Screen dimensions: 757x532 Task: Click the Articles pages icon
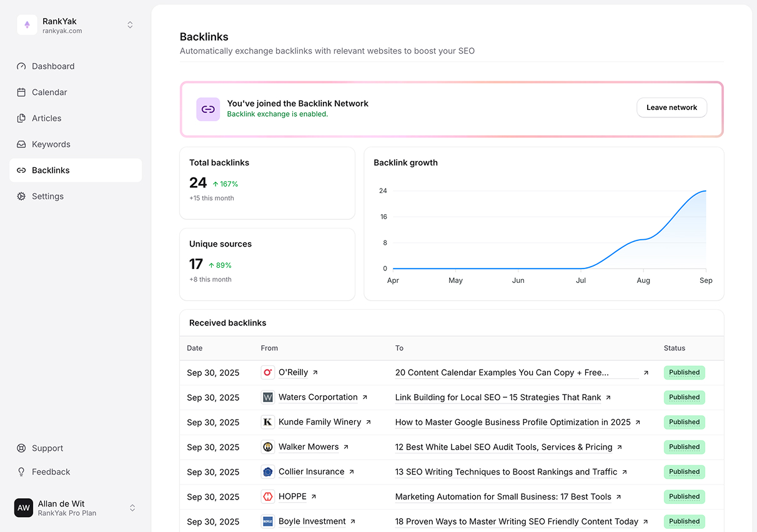point(21,118)
